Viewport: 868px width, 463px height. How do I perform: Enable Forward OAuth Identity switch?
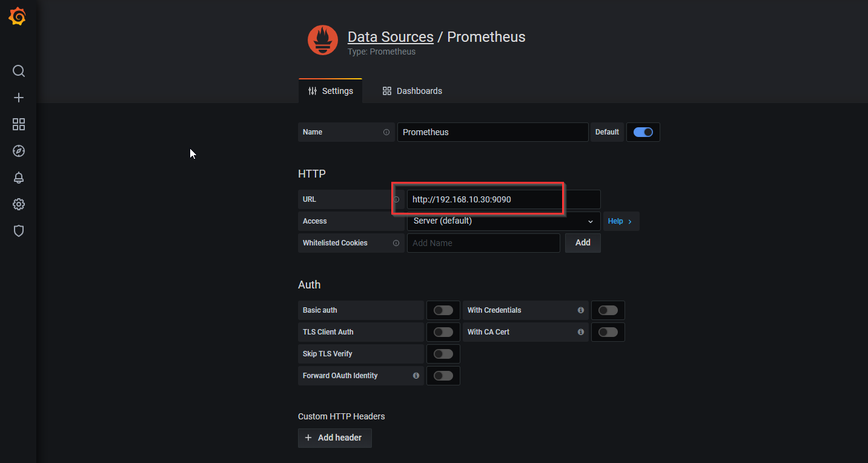(x=443, y=376)
